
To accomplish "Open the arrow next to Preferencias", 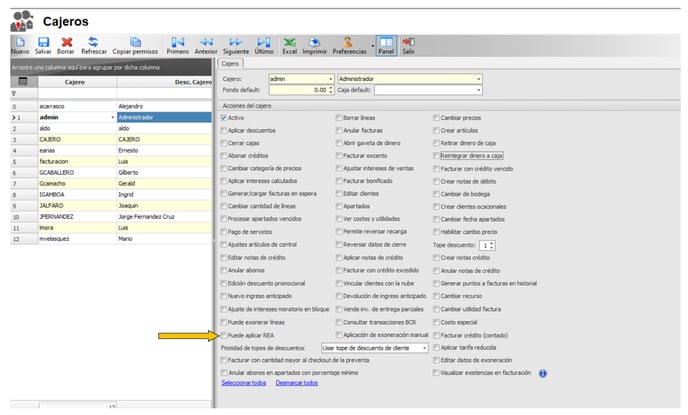I will [373, 46].
